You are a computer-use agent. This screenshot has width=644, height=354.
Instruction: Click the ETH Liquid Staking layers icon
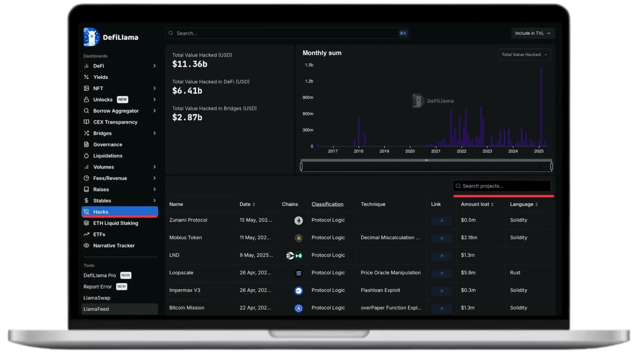[86, 223]
